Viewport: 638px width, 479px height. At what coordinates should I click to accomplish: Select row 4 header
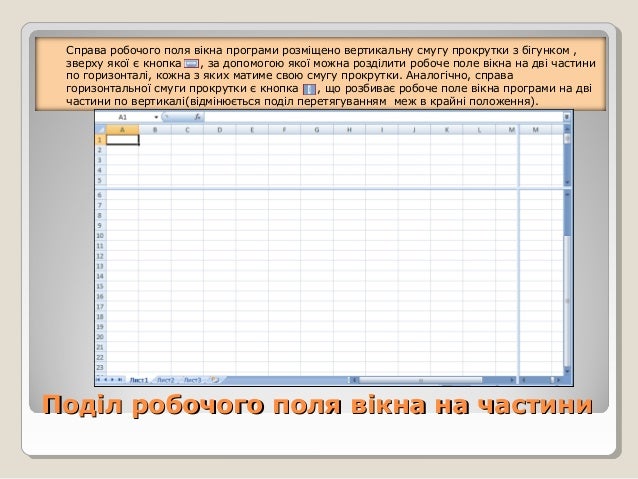(x=101, y=170)
